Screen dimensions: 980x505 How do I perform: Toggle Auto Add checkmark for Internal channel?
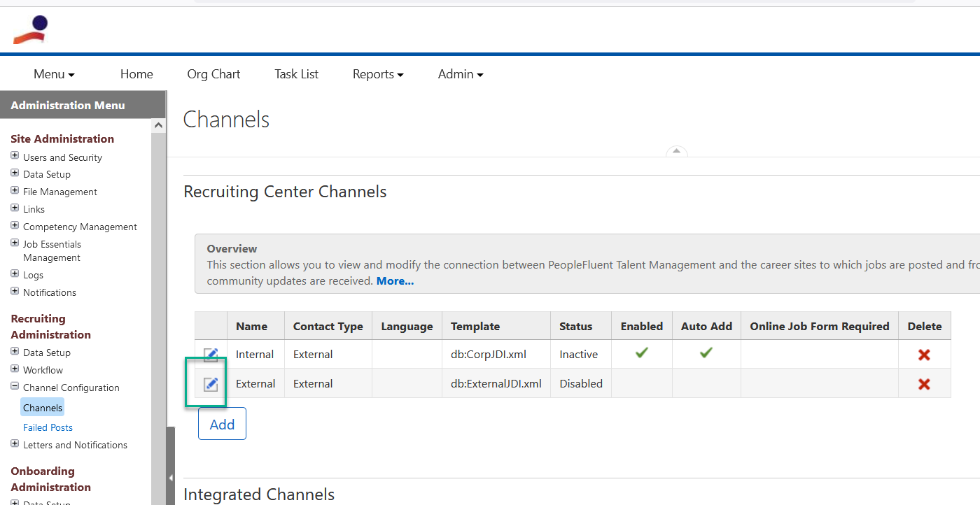(706, 353)
